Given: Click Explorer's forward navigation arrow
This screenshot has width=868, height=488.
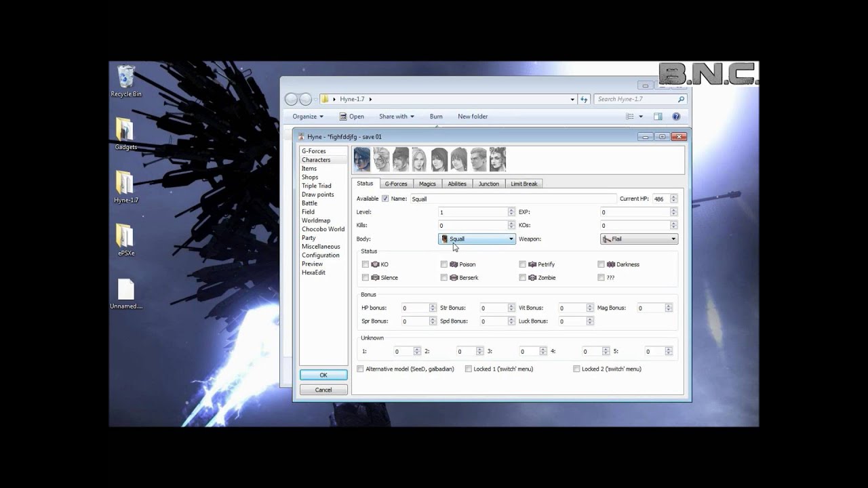Looking at the screenshot, I should point(306,100).
